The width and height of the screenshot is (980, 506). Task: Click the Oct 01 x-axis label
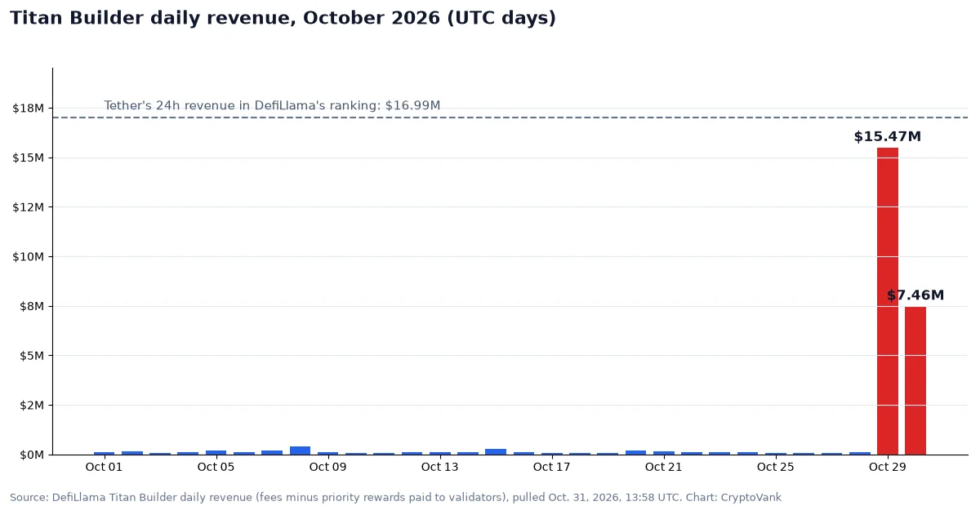pyautogui.click(x=104, y=467)
